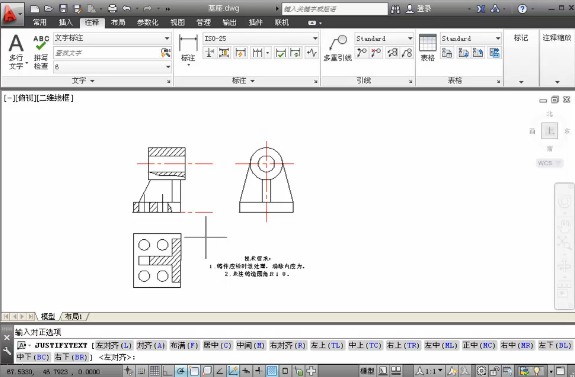Click the search keyword input field
The image size is (575, 377).
click(335, 9)
